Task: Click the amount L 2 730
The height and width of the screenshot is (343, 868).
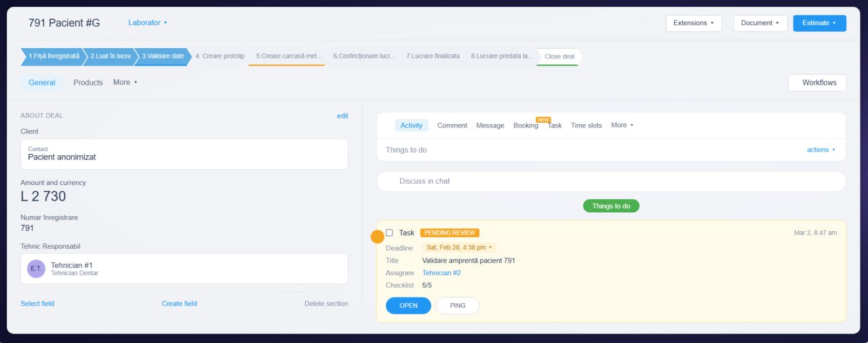Action: click(x=43, y=197)
